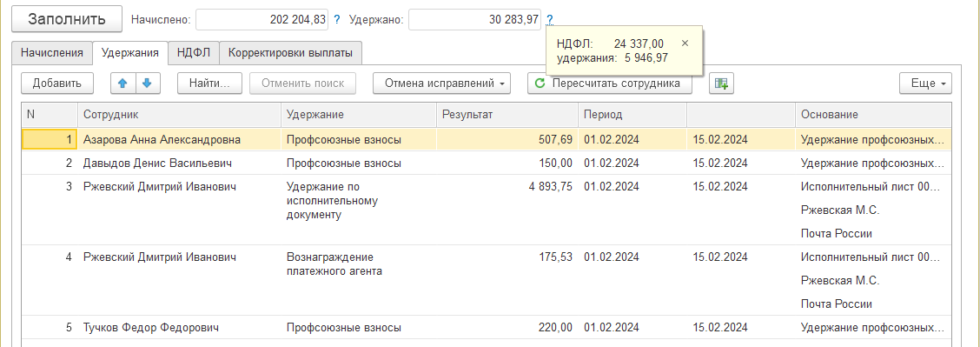Expand the Отмена исправлений dropdown
This screenshot has height=347, width=980.
tap(441, 83)
